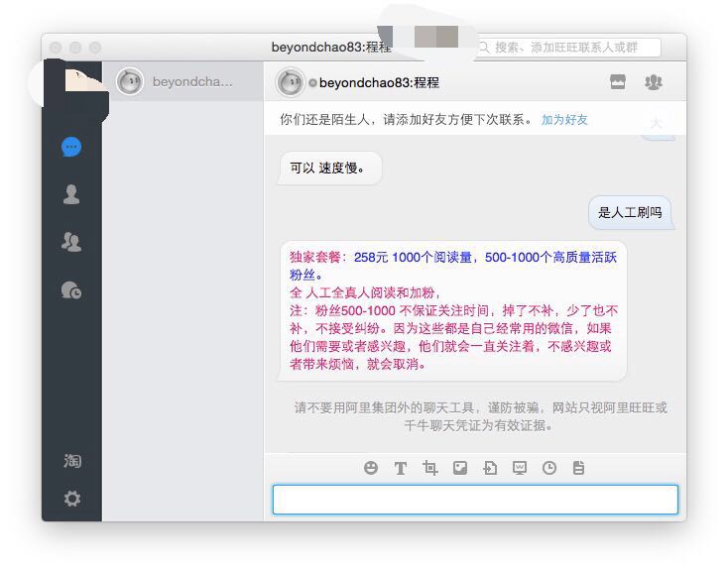Viewport: 728px width, 571px height.
Task: Open the groups icon in the sidebar
Action: pos(71,242)
